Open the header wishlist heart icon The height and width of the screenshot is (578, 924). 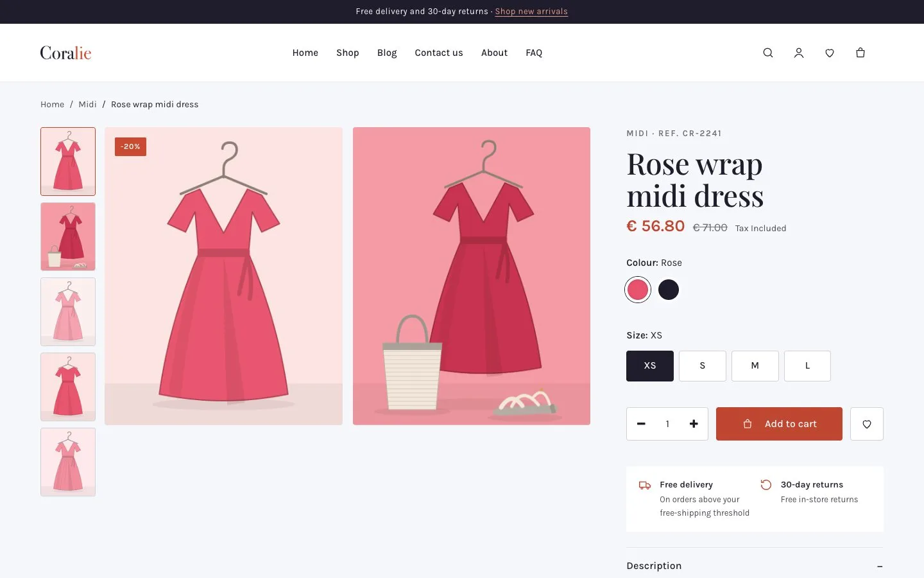[830, 53]
